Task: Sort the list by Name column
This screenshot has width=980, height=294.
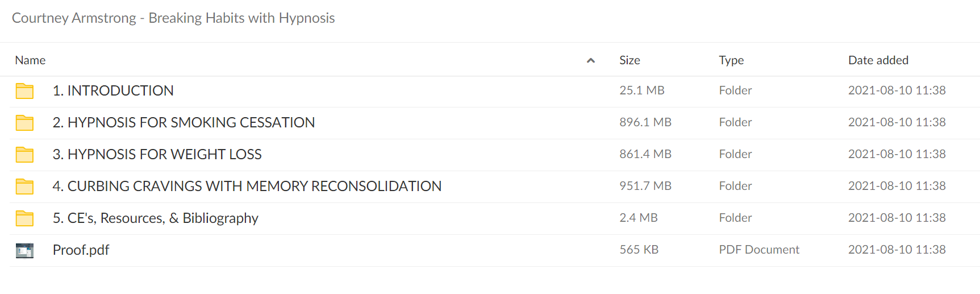Action: [30, 60]
